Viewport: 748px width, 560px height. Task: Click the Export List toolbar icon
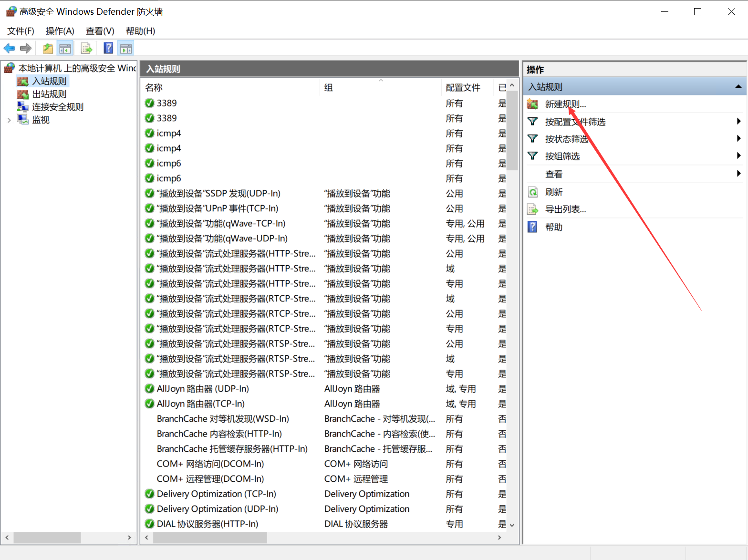pyautogui.click(x=86, y=48)
